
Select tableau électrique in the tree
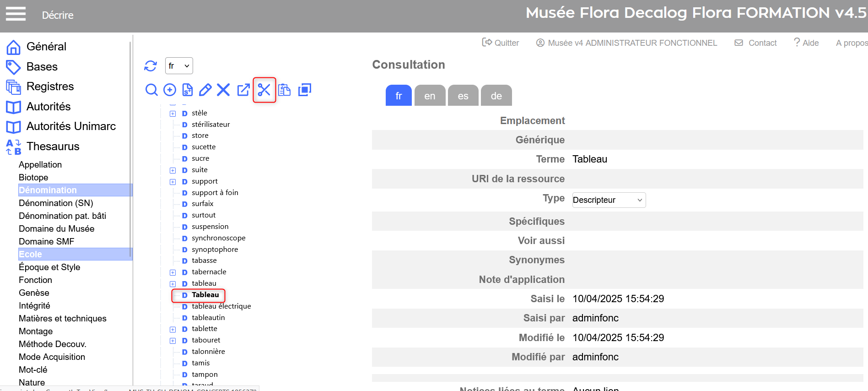pyautogui.click(x=221, y=306)
